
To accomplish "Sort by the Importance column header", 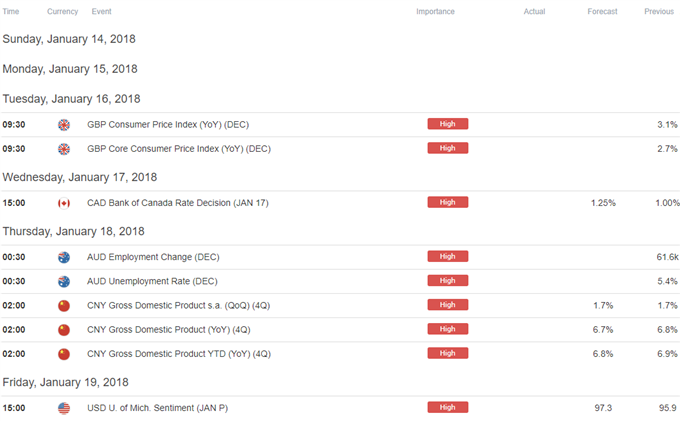I will 435,12.
